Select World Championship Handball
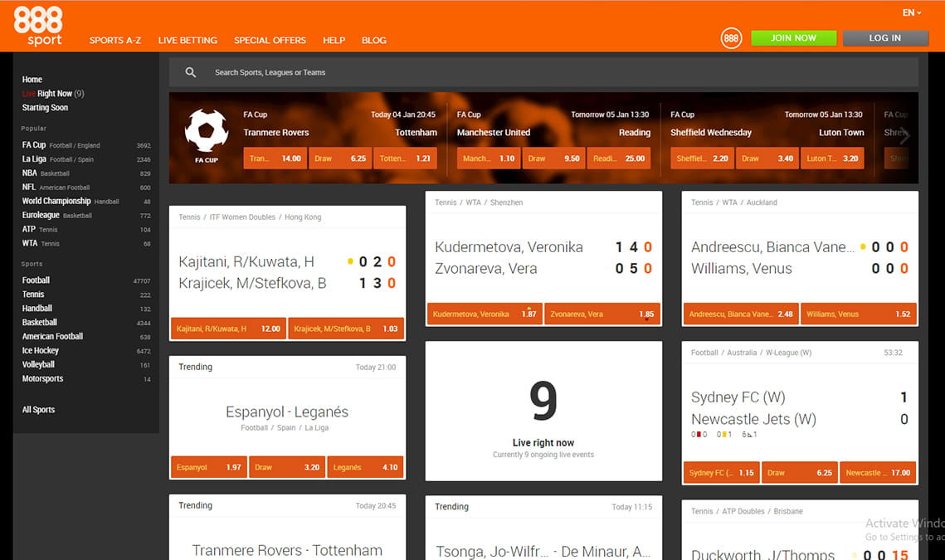The image size is (945, 560). click(86, 202)
